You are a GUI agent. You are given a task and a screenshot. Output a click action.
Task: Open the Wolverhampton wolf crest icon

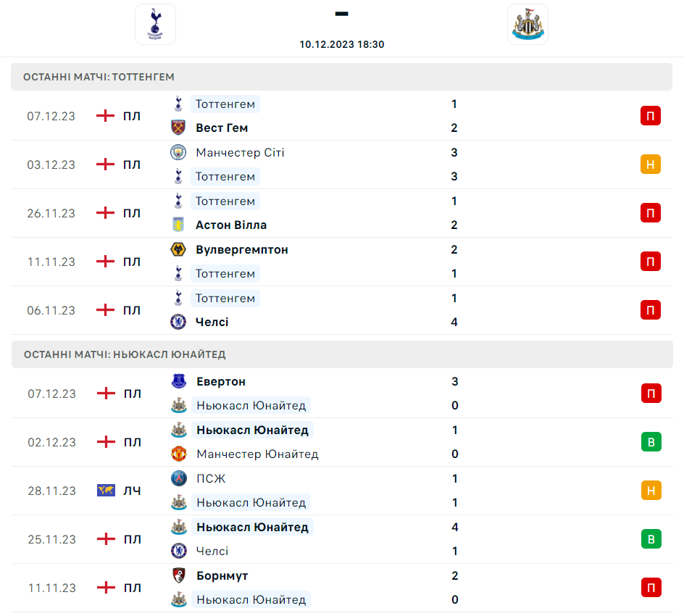(x=178, y=250)
